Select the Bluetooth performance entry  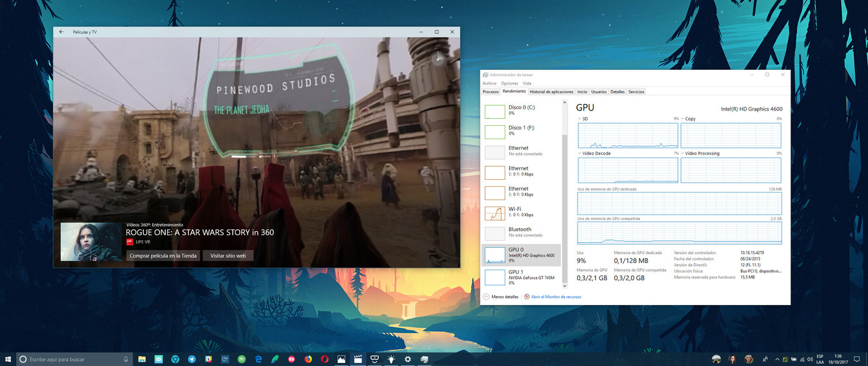pos(521,233)
